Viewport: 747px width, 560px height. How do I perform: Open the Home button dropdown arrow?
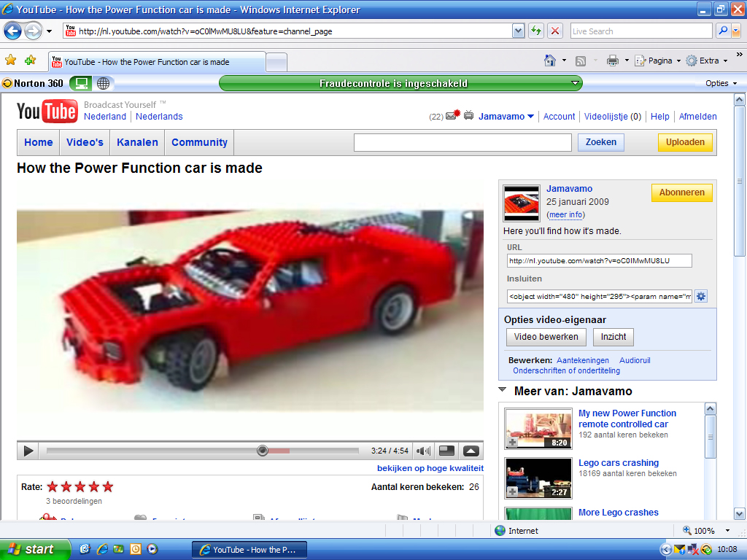[x=564, y=61]
